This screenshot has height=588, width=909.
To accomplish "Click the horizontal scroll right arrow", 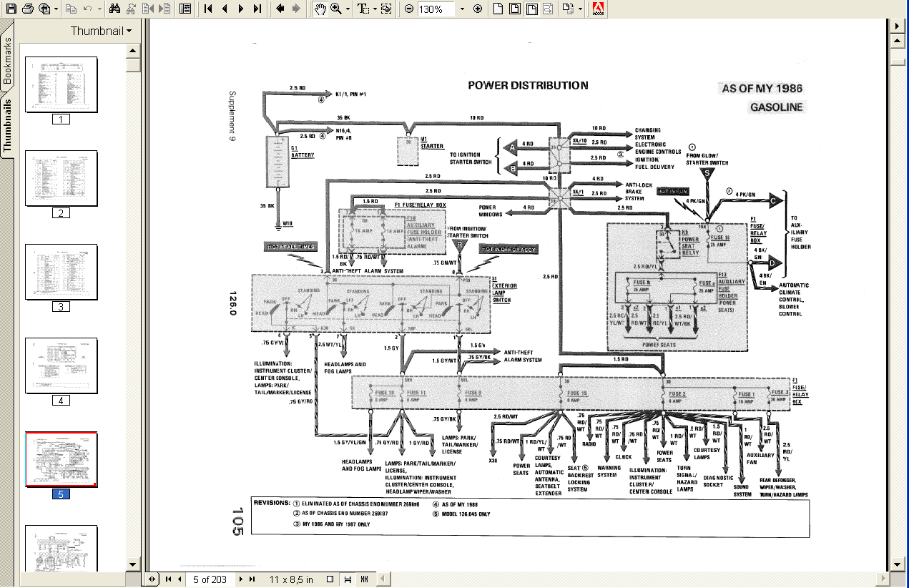I will coord(882,579).
